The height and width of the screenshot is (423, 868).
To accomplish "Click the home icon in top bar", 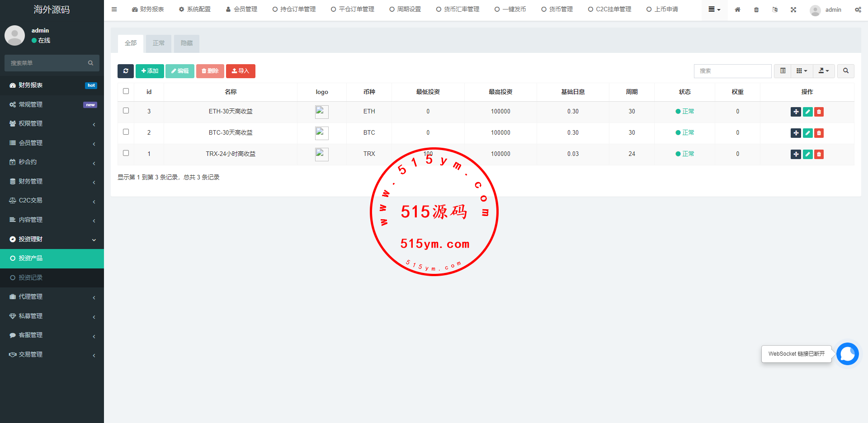I will coord(737,9).
